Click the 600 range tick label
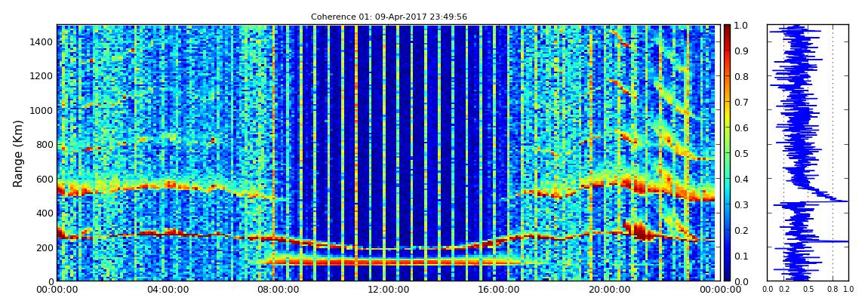868x307 pixels. pyautogui.click(x=45, y=179)
